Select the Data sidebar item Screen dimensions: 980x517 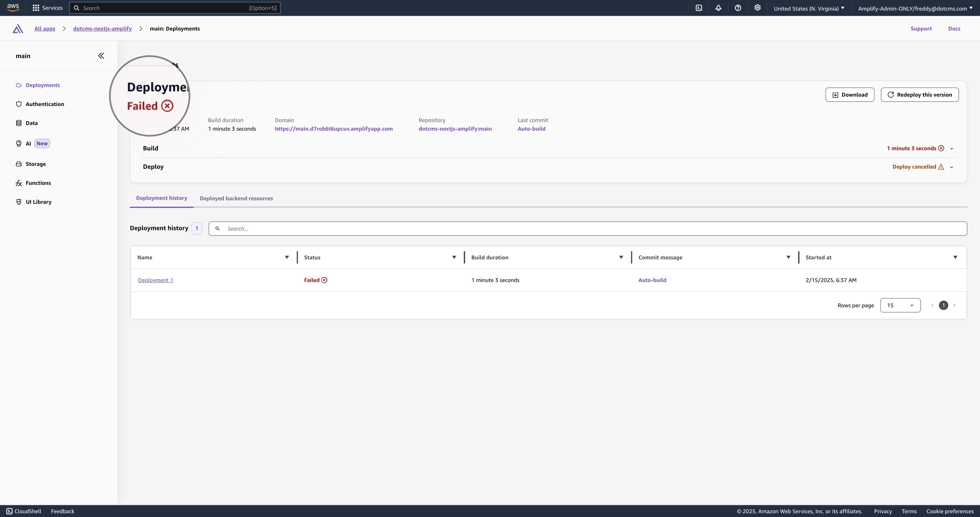pyautogui.click(x=32, y=122)
